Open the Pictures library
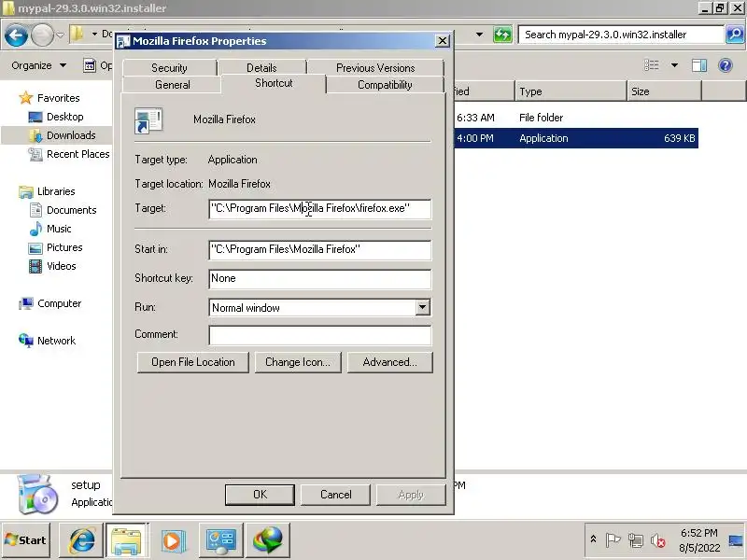Image resolution: width=747 pixels, height=560 pixels. 55,247
